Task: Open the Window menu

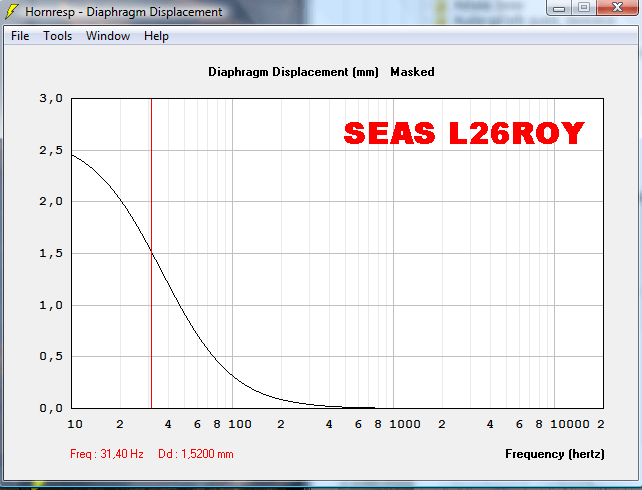Action: click(x=108, y=36)
